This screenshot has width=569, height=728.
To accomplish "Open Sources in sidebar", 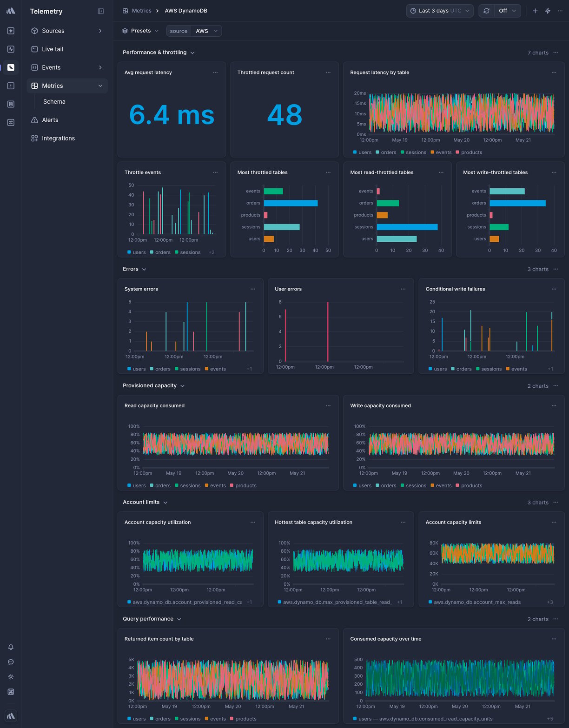I will tap(67, 31).
